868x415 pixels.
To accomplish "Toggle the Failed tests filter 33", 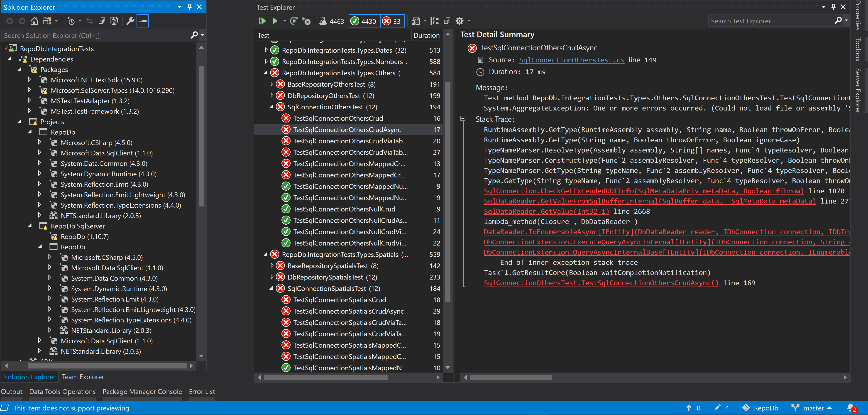I will click(x=392, y=21).
